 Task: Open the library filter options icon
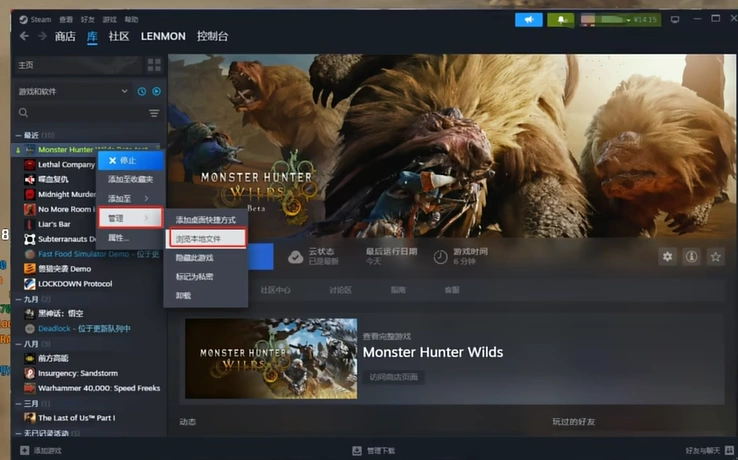pyautogui.click(x=154, y=113)
